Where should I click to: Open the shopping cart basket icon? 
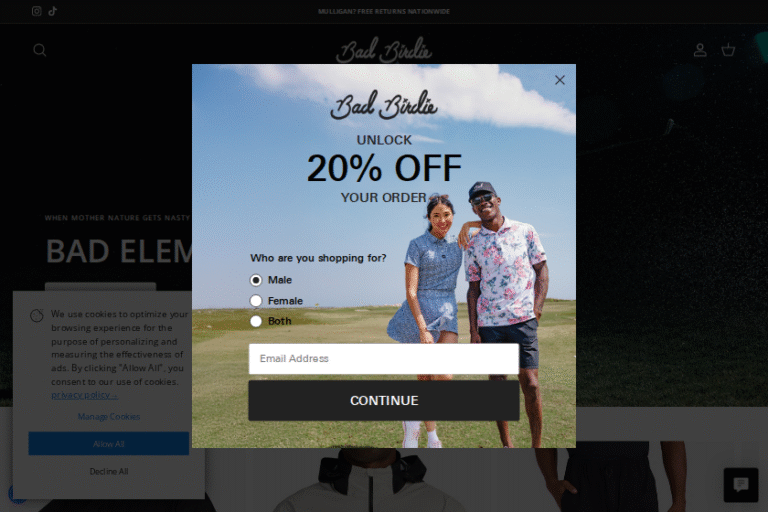(x=728, y=50)
